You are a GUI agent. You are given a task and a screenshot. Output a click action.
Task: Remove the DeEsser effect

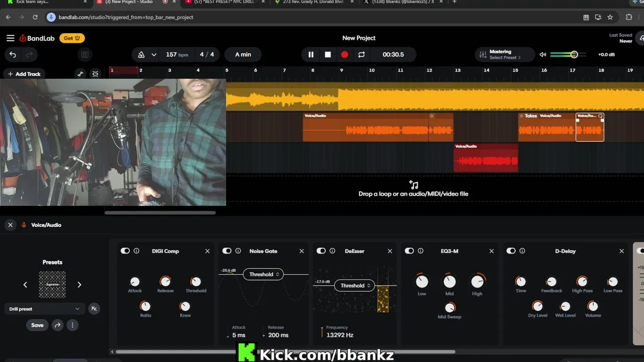(390, 251)
